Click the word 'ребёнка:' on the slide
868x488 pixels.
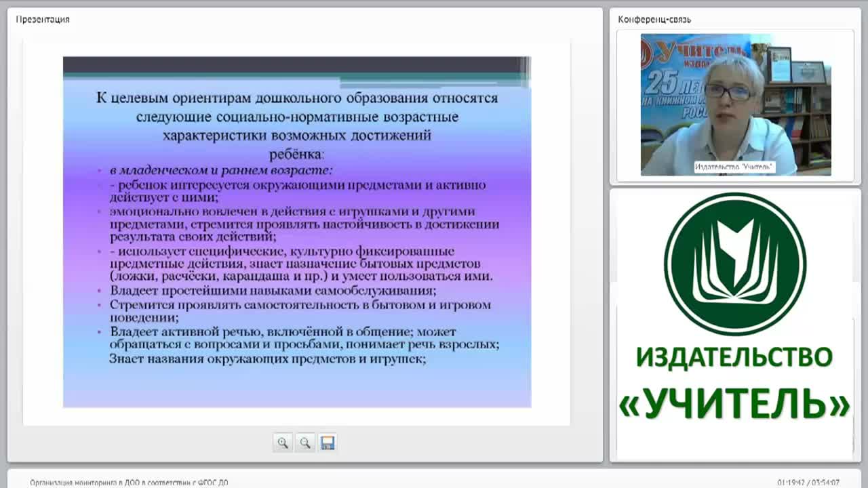pyautogui.click(x=296, y=154)
